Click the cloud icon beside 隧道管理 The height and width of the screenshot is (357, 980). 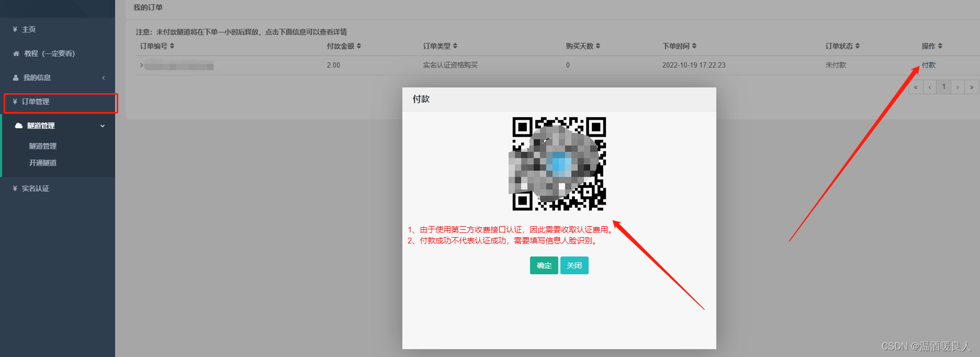point(19,126)
